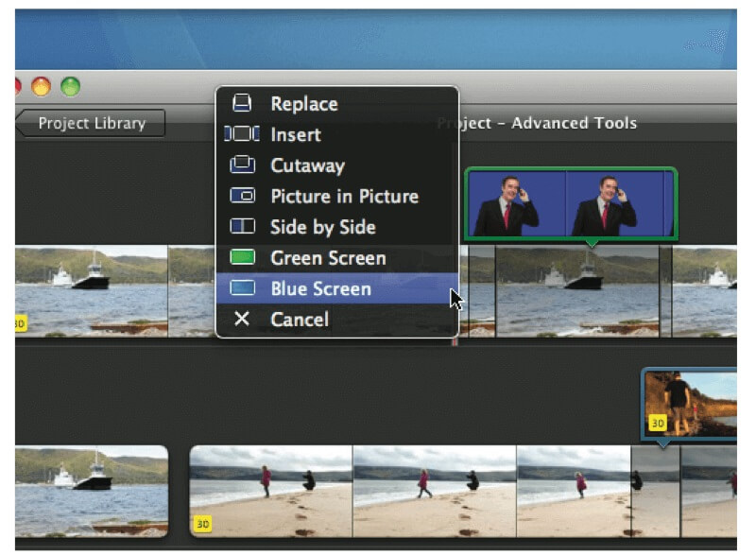Click the Replace icon in the menu
This screenshot has width=756, height=556.
click(x=244, y=104)
